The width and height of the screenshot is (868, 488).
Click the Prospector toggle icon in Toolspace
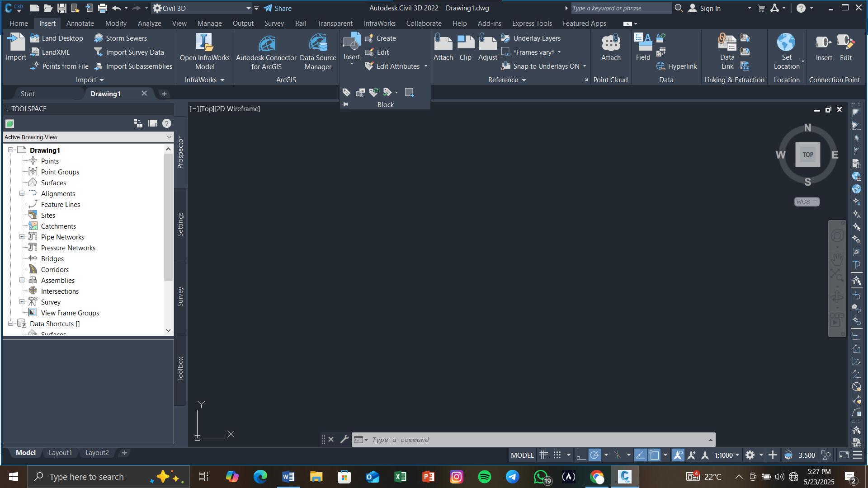10,123
